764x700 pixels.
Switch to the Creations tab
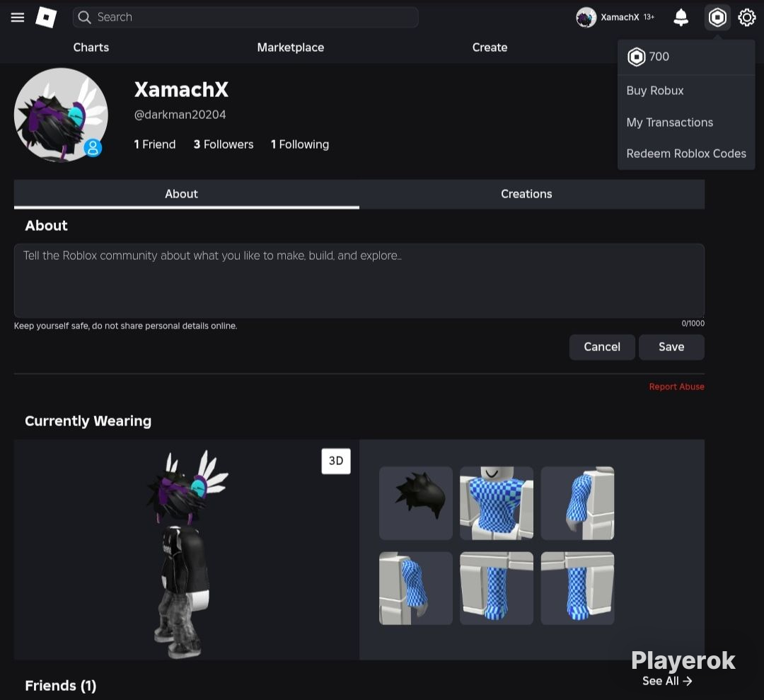[x=532, y=194]
